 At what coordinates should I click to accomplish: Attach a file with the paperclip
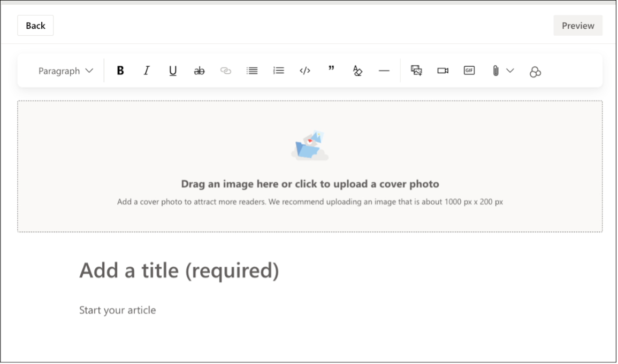point(495,70)
